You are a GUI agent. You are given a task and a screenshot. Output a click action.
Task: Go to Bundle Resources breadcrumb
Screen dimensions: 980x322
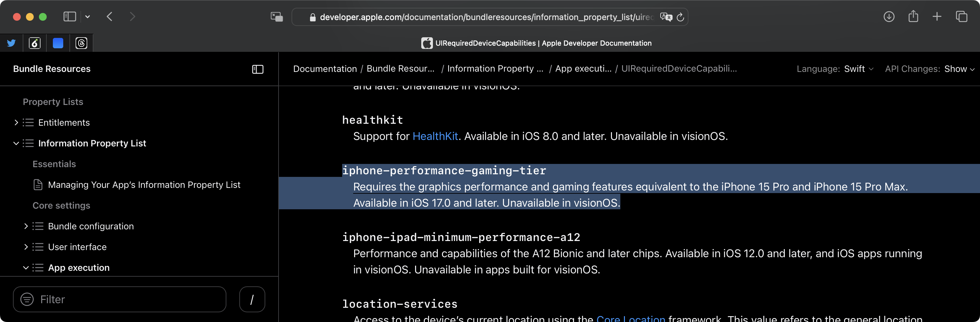tap(400, 69)
